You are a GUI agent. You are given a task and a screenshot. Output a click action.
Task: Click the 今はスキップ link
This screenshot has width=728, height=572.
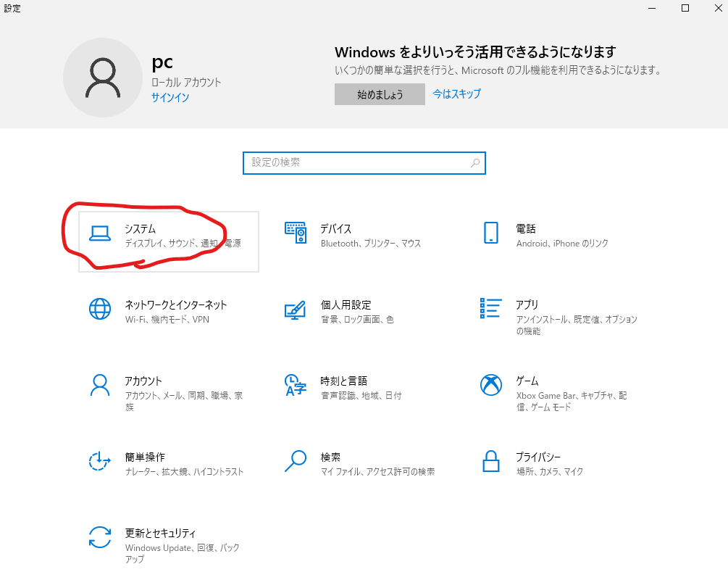click(456, 94)
